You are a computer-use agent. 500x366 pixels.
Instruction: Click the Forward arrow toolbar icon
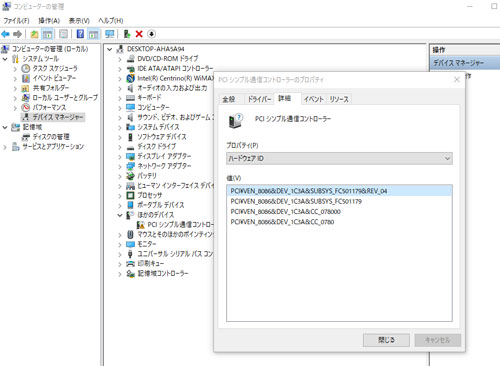(17, 34)
